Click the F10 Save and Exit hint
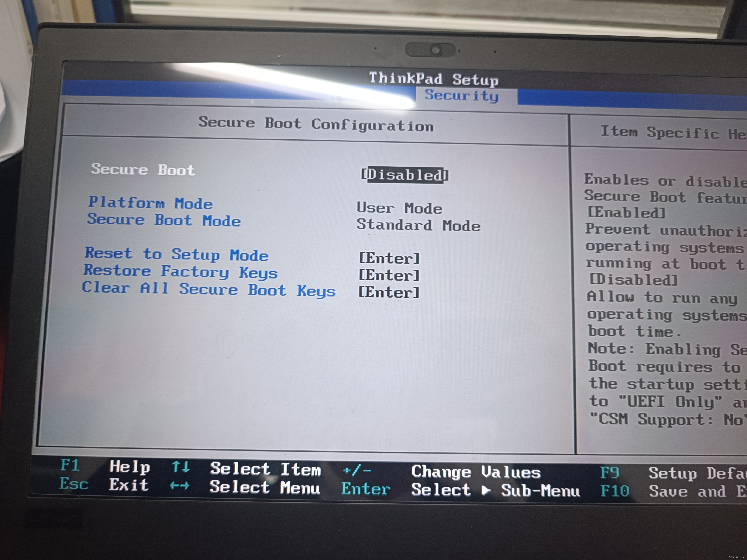Viewport: 747px width, 560px height. (x=615, y=491)
